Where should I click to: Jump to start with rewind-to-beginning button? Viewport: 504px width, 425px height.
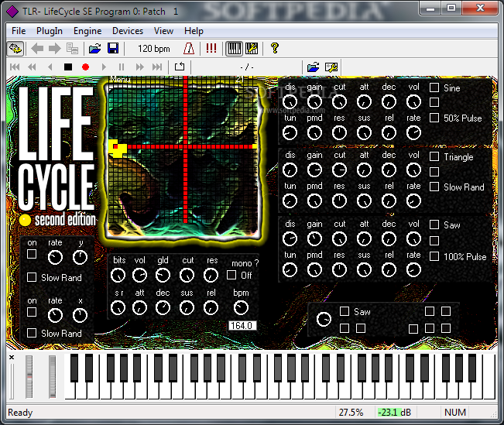click(x=15, y=67)
